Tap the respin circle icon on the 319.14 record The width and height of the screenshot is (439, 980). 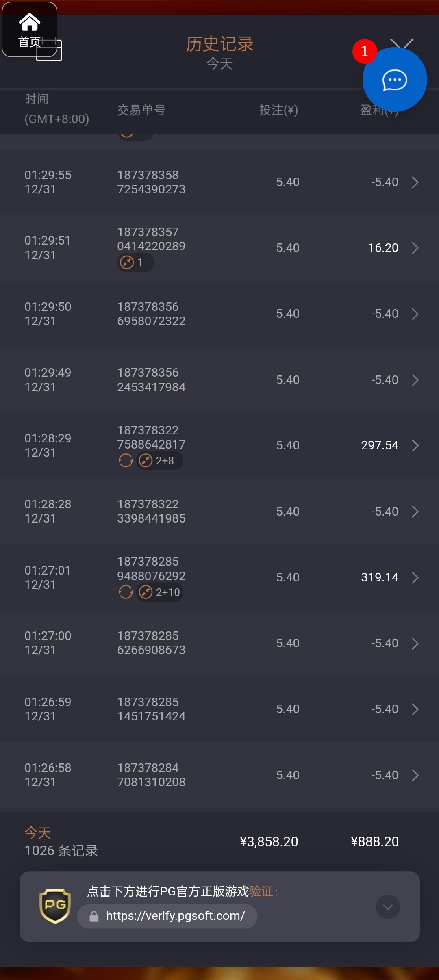pos(126,592)
